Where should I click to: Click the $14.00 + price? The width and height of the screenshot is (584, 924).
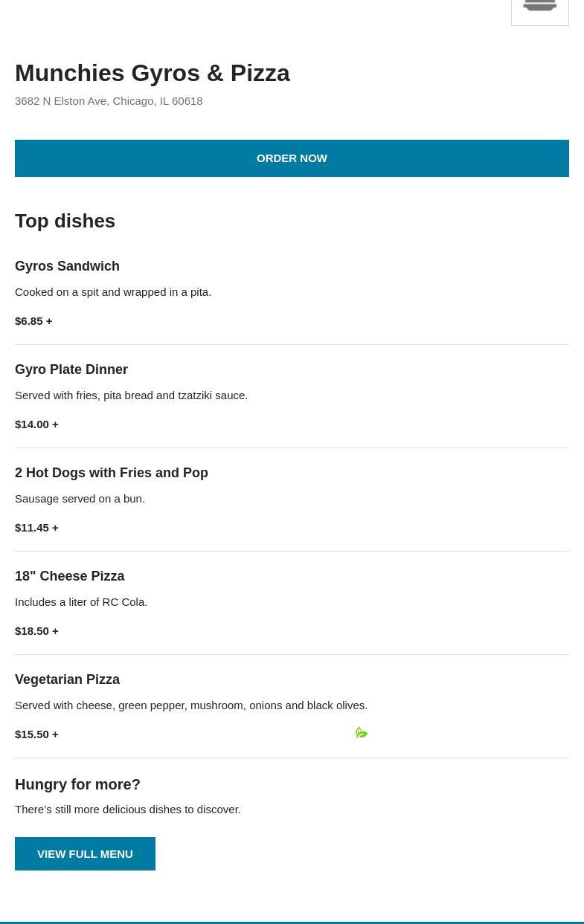click(x=36, y=424)
